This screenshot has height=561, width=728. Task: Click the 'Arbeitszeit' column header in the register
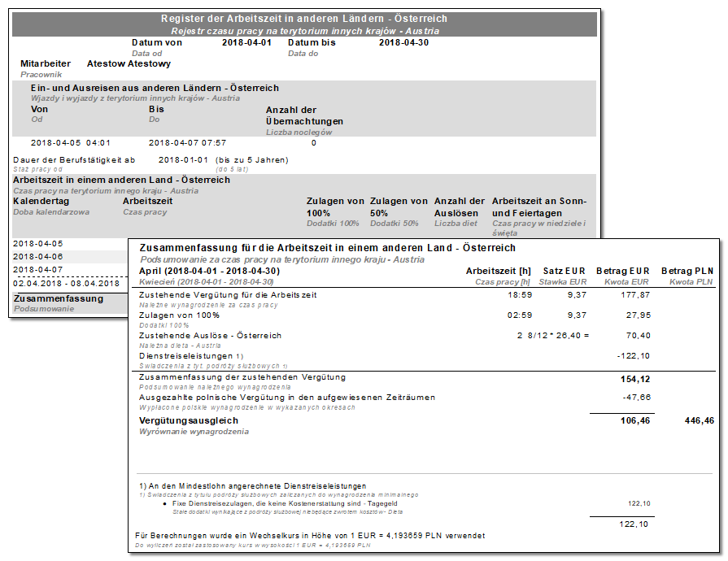pyautogui.click(x=148, y=201)
